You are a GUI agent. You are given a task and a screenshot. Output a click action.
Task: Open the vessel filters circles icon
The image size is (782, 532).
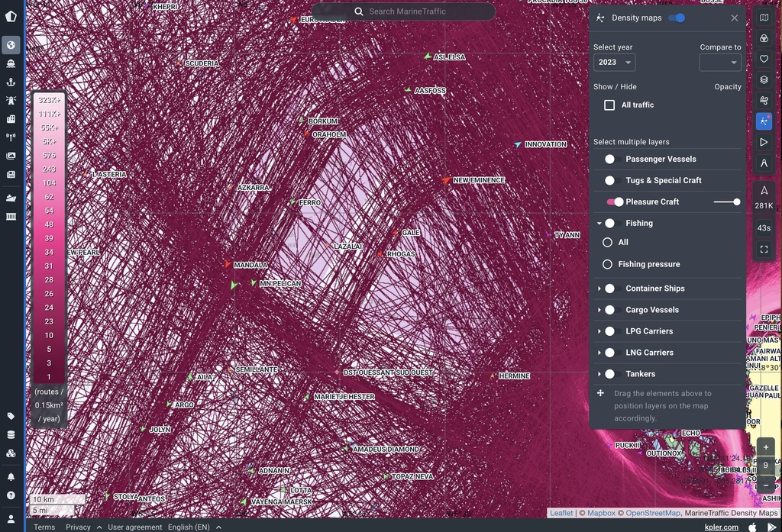[x=764, y=38]
